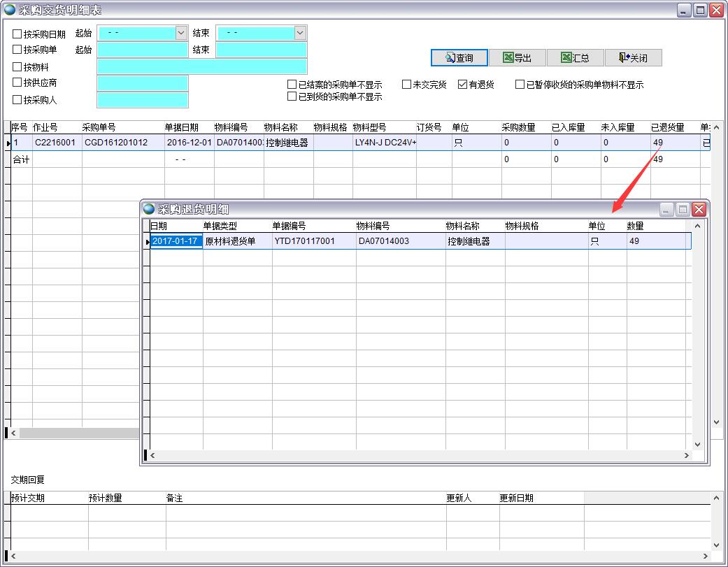Maximize the 采购退货明细 popup window

click(x=683, y=209)
